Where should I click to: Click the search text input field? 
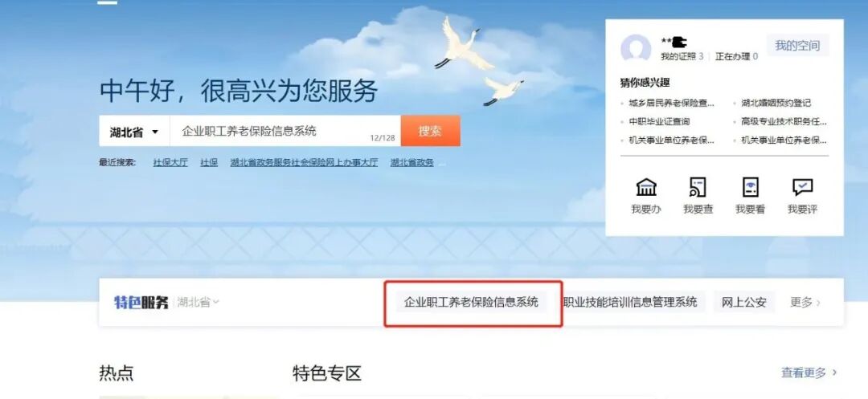click(285, 131)
